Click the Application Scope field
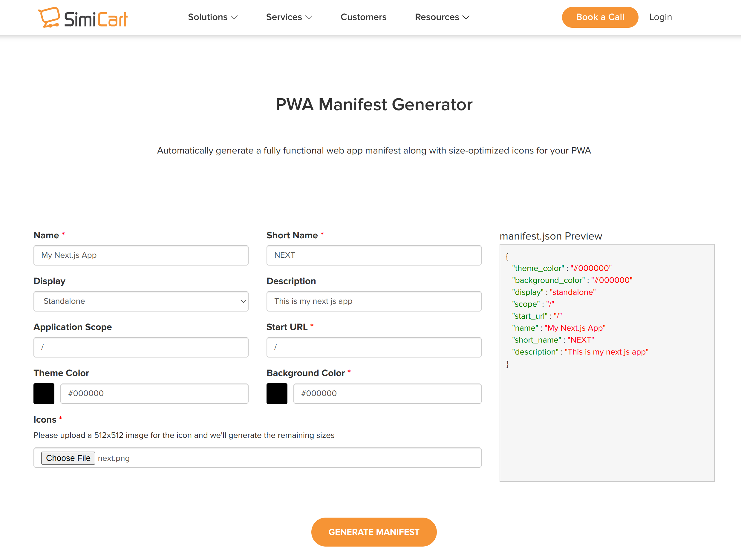This screenshot has width=741, height=560. coord(141,347)
